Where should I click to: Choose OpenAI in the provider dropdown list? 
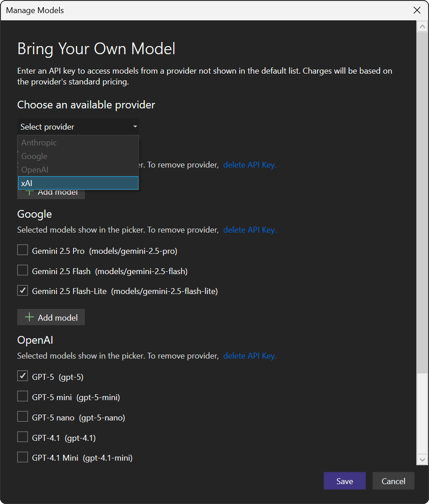pyautogui.click(x=78, y=170)
